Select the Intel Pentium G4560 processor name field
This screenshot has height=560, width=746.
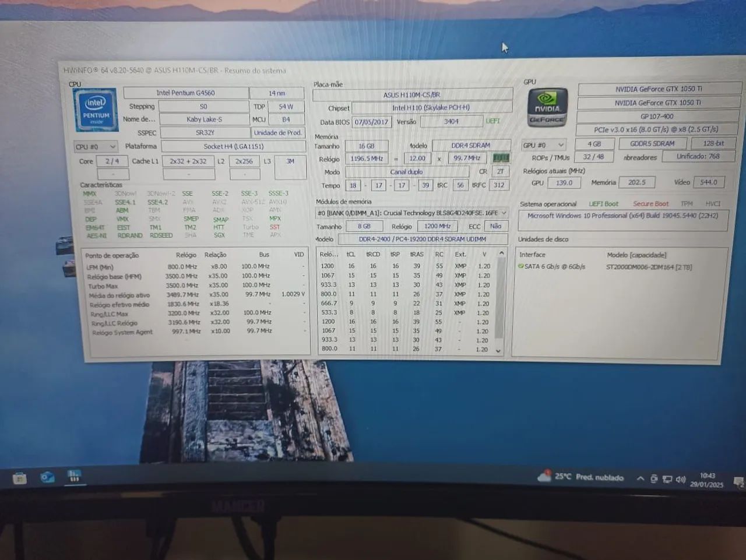[185, 92]
